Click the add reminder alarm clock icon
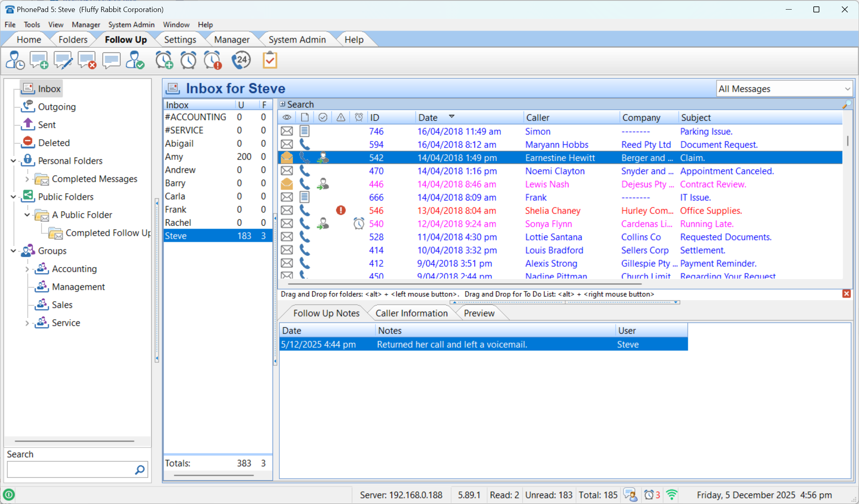 tap(164, 60)
